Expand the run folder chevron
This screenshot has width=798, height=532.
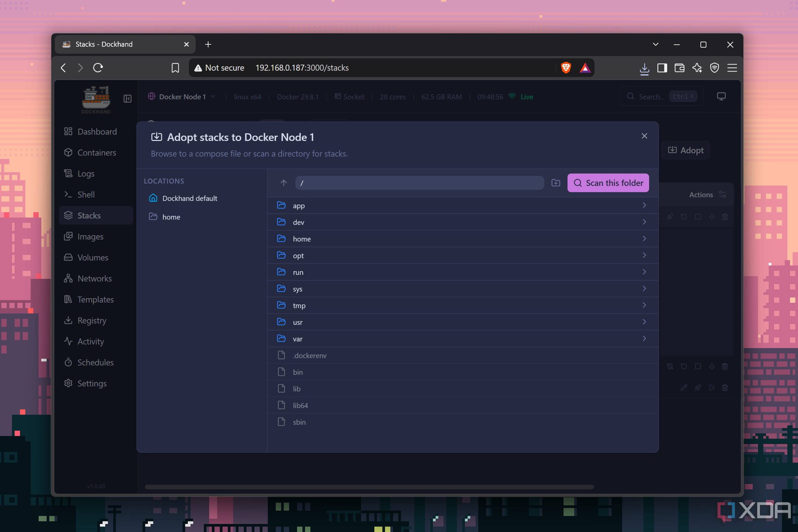click(x=644, y=272)
